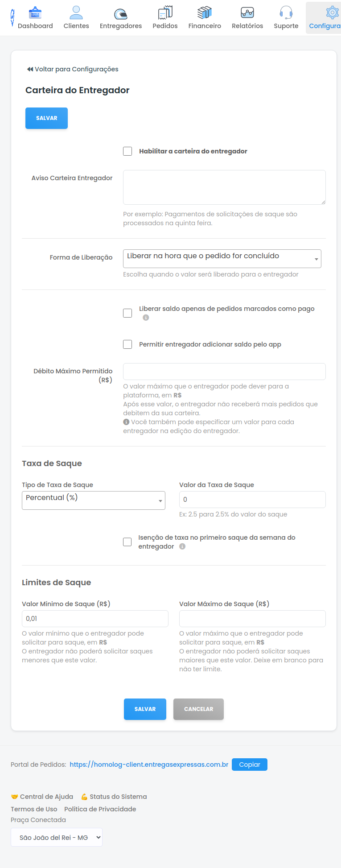This screenshot has width=341, height=868.
Task: Click the 'Débito Máximo Permitido' input field
Action: (x=224, y=371)
